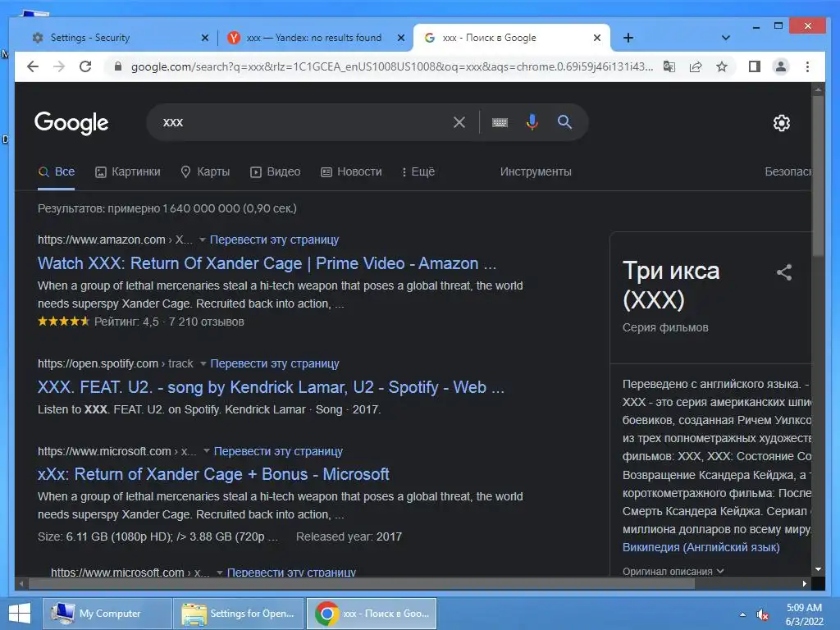840x630 pixels.
Task: Switch to Карты maps results
Action: (x=205, y=172)
